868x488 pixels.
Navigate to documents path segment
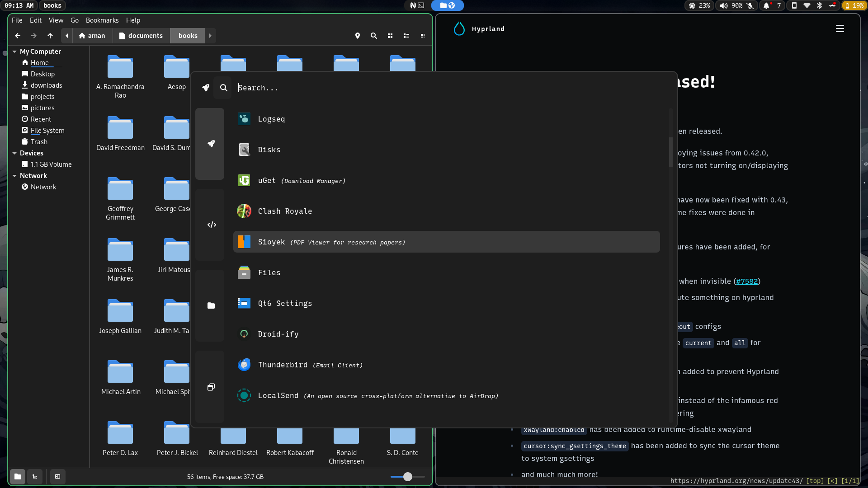141,36
